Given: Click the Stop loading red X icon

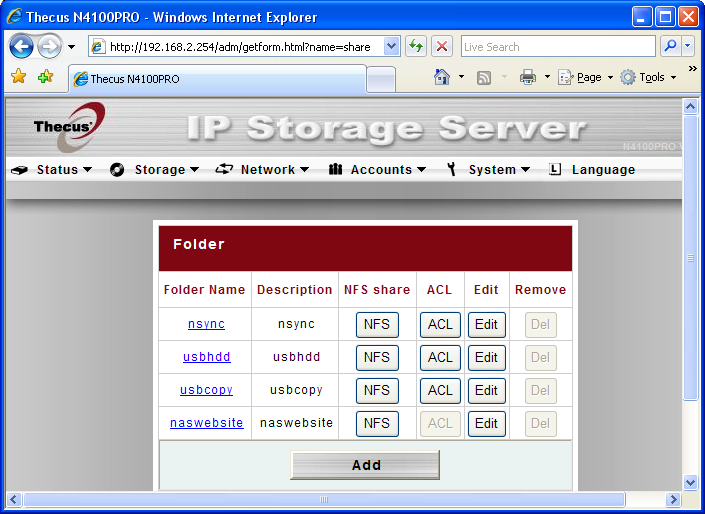Looking at the screenshot, I should 442,47.
